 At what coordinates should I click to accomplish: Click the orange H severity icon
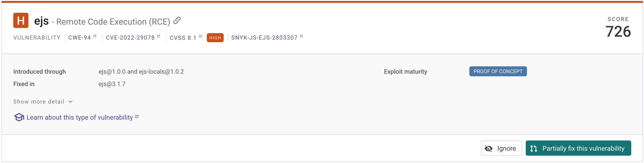click(21, 21)
